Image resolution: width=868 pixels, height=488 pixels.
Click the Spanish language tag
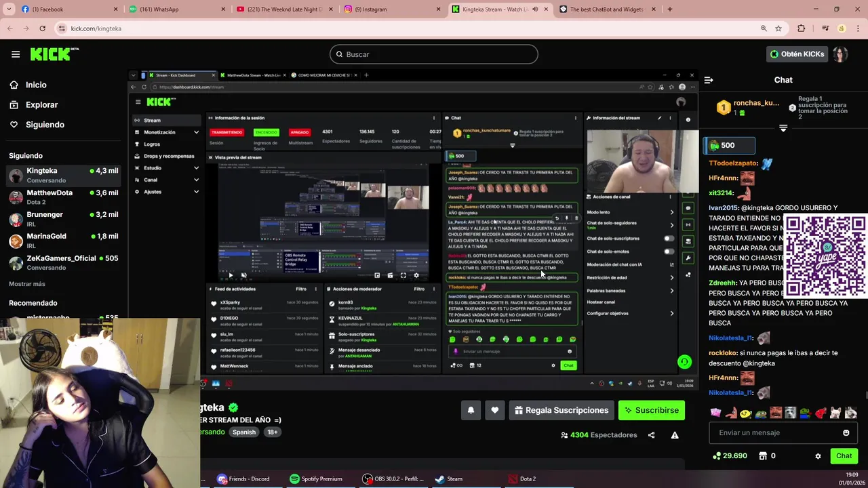244,432
